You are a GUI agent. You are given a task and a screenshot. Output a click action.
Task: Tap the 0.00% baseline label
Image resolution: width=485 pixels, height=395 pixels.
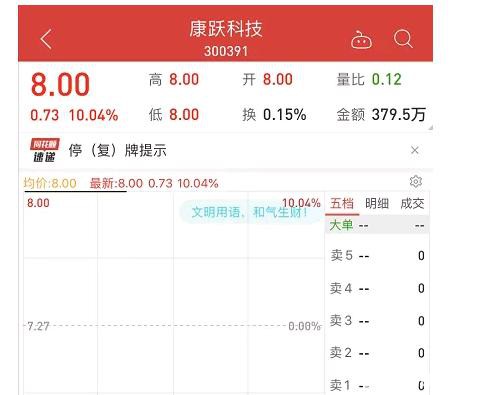pyautogui.click(x=304, y=326)
